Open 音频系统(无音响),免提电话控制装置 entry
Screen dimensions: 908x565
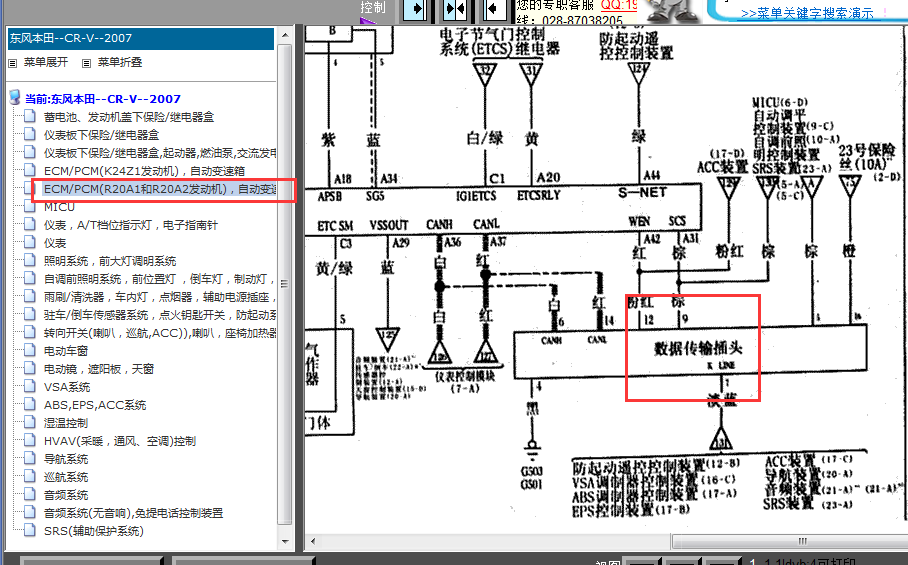pyautogui.click(x=134, y=513)
